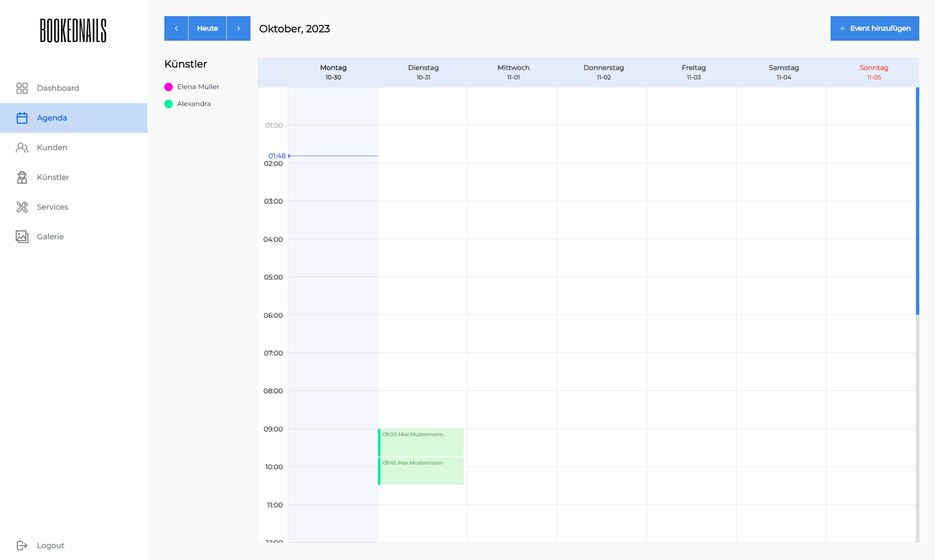Screen dimensions: 935x560
Task: Click the Agenda calendar icon
Action: coord(22,118)
